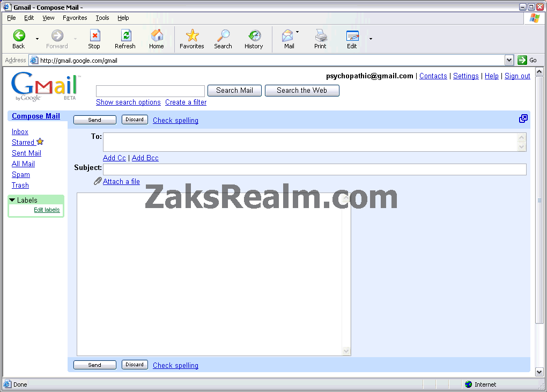Open the Tools menu
The image size is (547, 392).
click(102, 18)
